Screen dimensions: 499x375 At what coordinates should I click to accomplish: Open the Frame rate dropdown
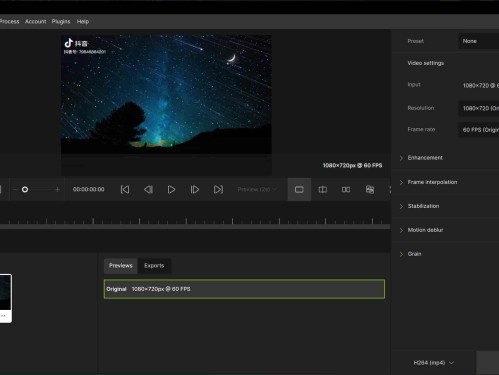click(x=479, y=130)
